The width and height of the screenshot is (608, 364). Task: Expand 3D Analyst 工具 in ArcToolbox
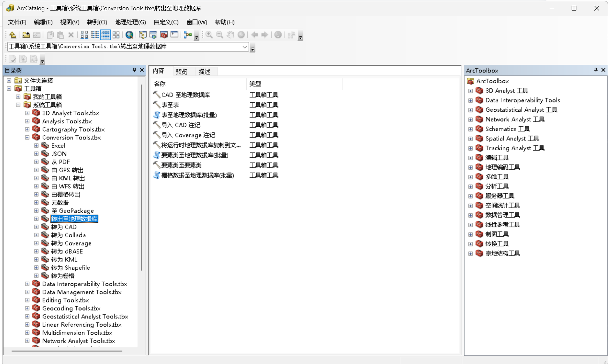click(x=470, y=91)
